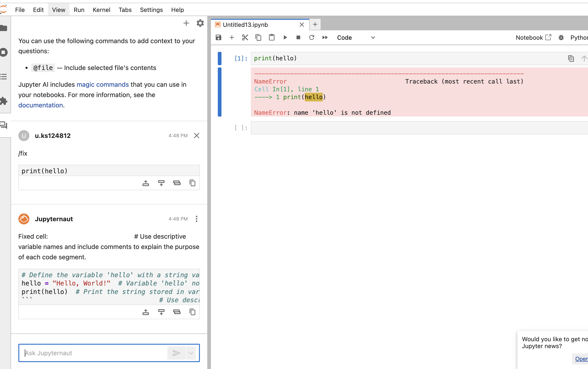
Task: Open in Notebook external link button
Action: 534,38
